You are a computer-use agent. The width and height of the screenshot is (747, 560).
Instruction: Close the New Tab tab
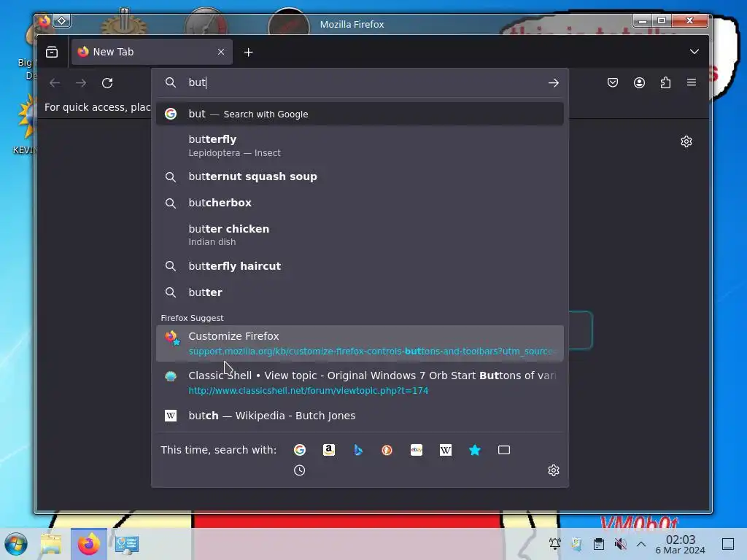coord(220,52)
